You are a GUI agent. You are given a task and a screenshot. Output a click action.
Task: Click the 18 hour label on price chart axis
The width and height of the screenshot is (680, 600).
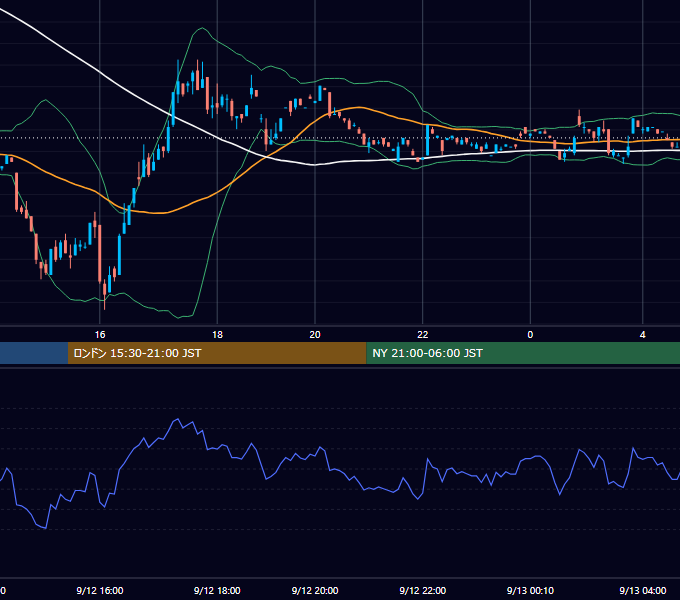click(217, 334)
